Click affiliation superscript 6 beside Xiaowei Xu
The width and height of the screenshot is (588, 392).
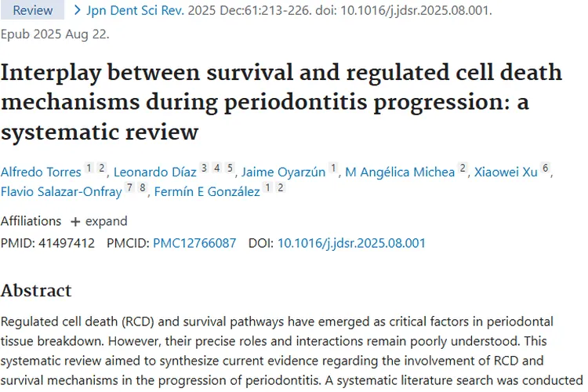[x=546, y=169]
